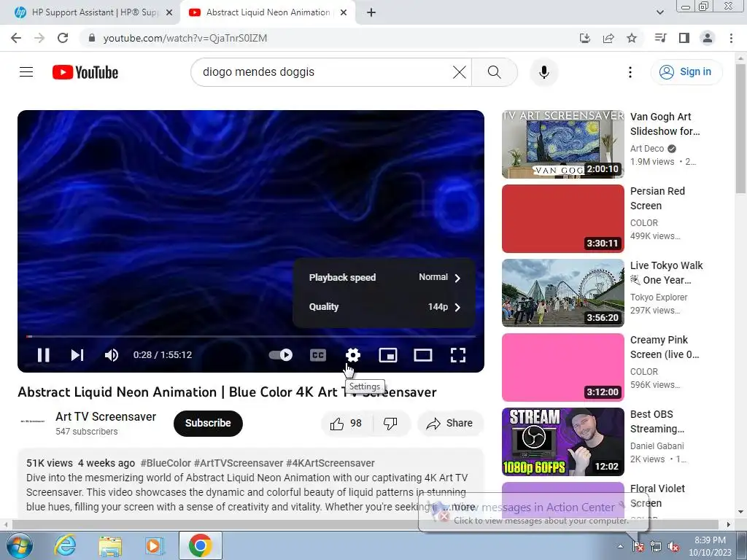Close the HP Support Assistant tab
This screenshot has width=747, height=560.
[x=169, y=13]
